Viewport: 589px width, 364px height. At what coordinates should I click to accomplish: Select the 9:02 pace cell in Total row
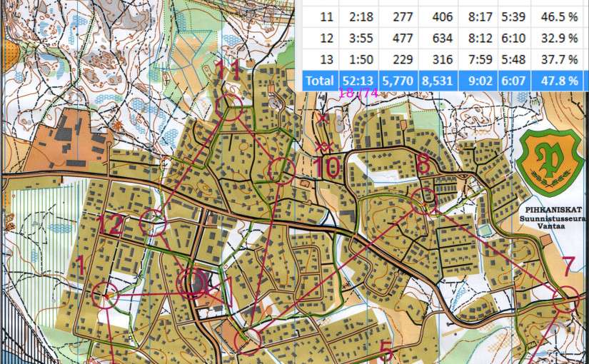(x=478, y=81)
